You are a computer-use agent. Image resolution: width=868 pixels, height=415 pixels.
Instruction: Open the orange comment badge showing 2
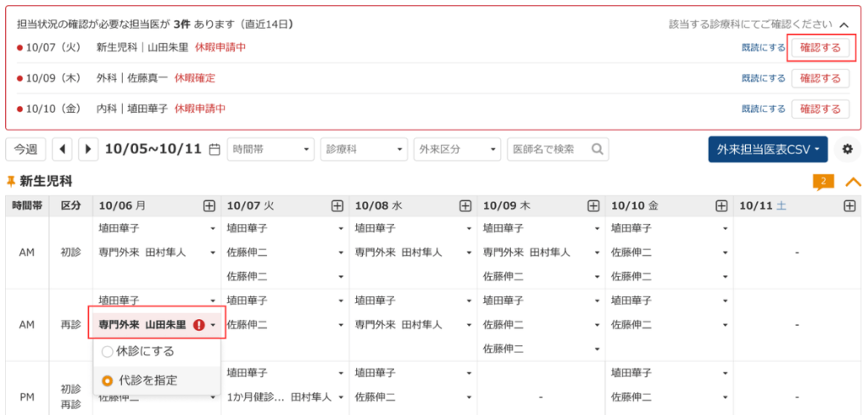click(x=823, y=182)
